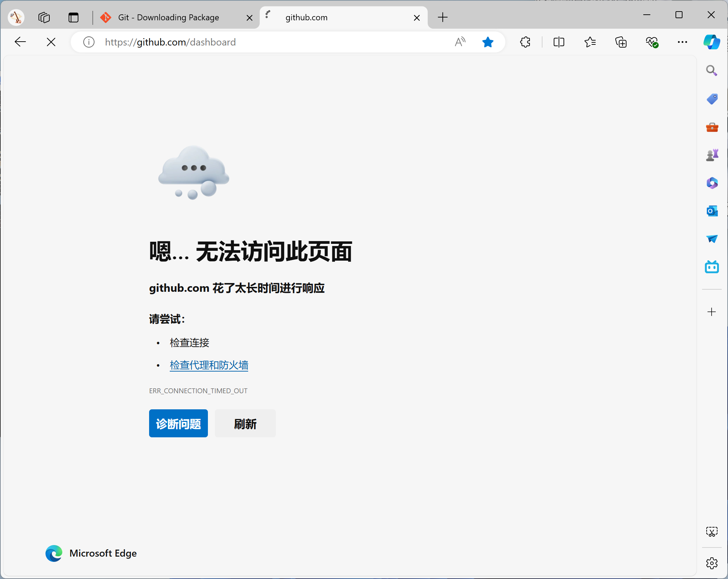This screenshot has width=728, height=579.
Task: Open the Workspaces icon
Action: click(x=44, y=17)
